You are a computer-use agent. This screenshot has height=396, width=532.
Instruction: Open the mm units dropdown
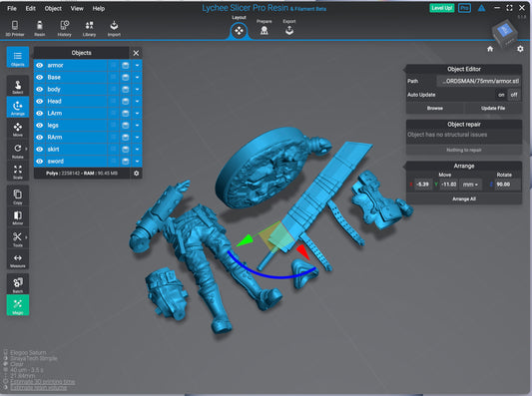click(x=470, y=185)
